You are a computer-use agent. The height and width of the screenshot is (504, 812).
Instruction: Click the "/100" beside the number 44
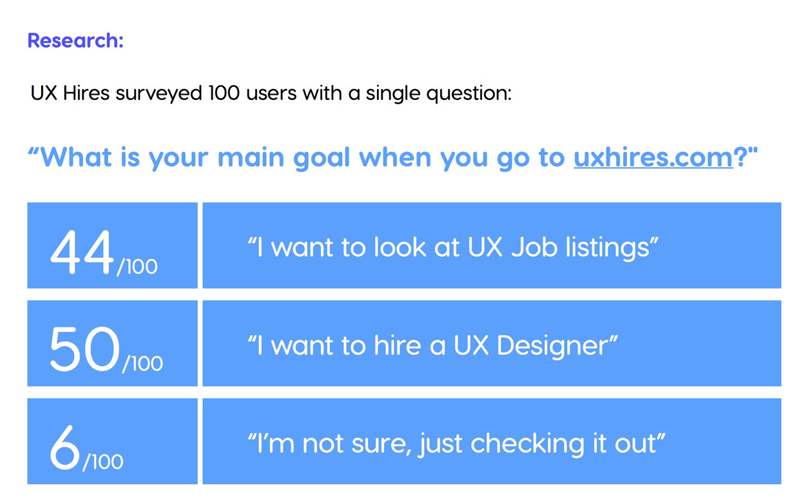[x=137, y=266]
